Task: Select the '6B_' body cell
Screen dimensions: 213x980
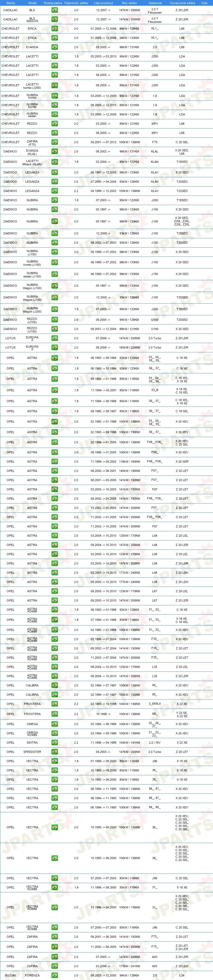Action: pos(155,714)
